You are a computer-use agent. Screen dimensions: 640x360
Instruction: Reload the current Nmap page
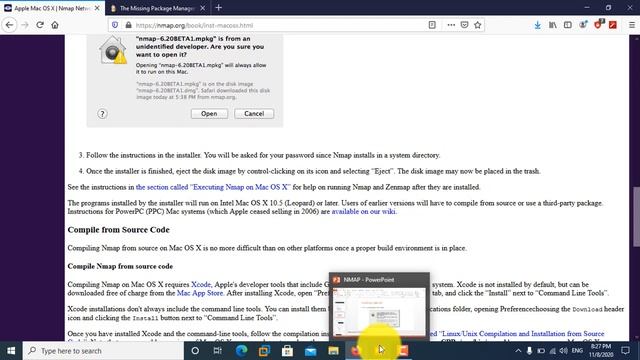pyautogui.click(x=40, y=25)
